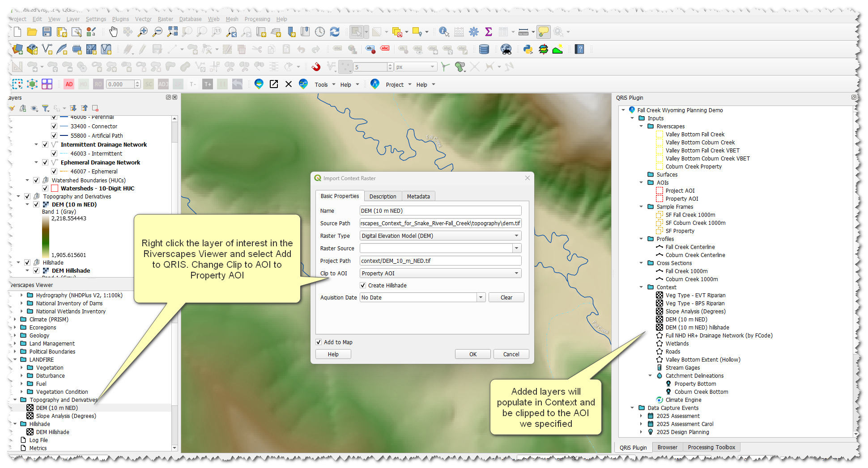Viewport: 868px width, 468px height.
Task: Click the DEM elevation color ramp
Action: [46, 237]
